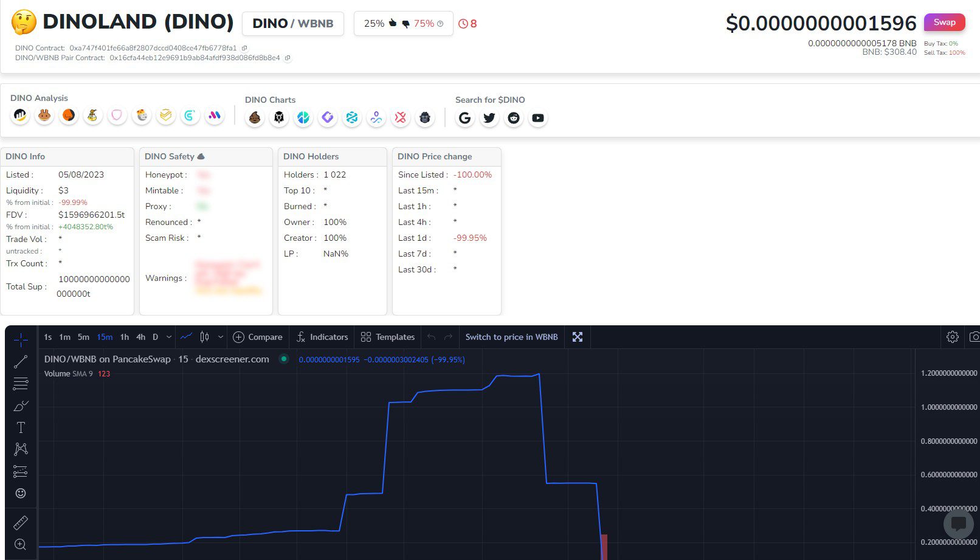Viewport: 980px width, 560px height.
Task: Select the chart patterns tool
Action: pos(21,449)
